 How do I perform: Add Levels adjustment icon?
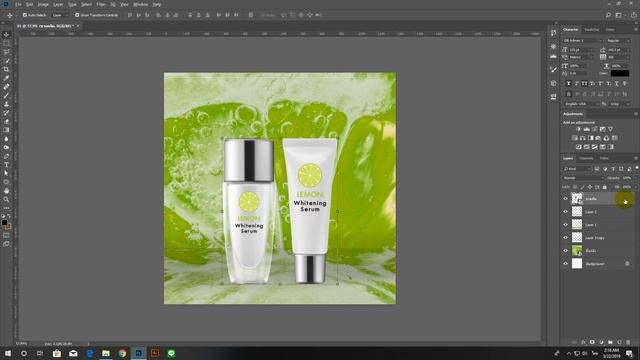(587, 129)
